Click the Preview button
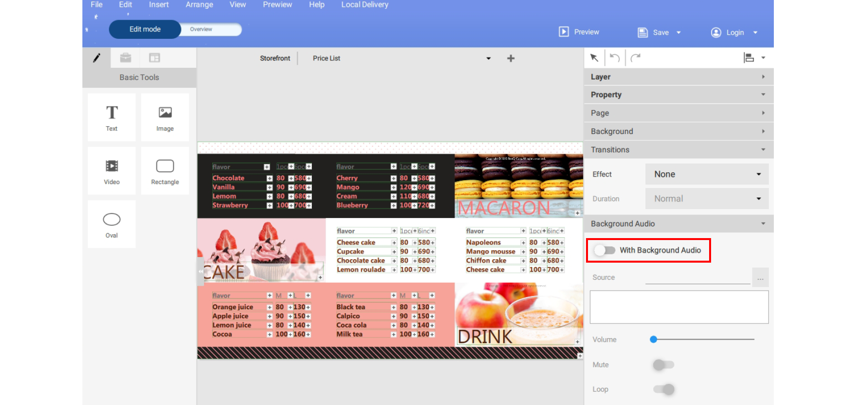Image resolution: width=868 pixels, height=405 pixels. pyautogui.click(x=579, y=32)
